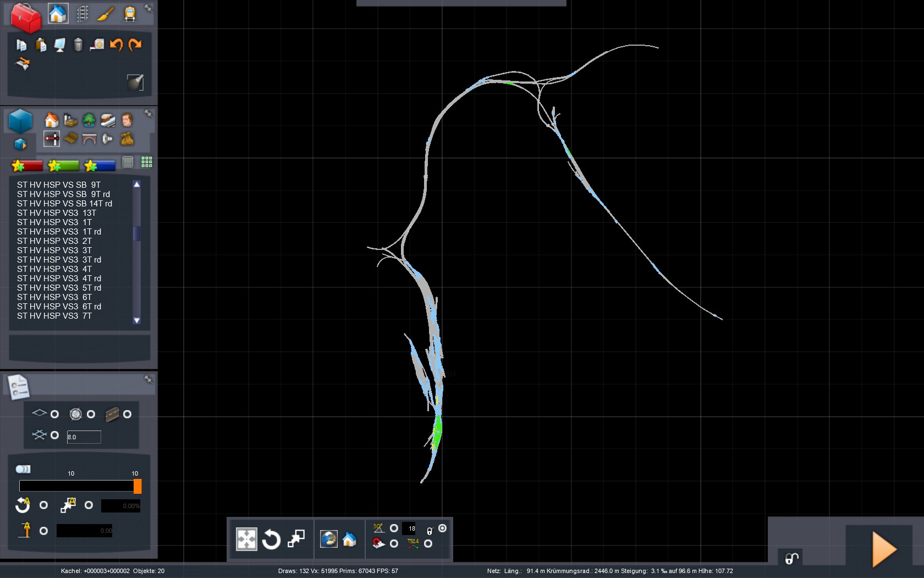Image resolution: width=924 pixels, height=578 pixels.
Task: Redo the last undone action
Action: click(x=135, y=45)
